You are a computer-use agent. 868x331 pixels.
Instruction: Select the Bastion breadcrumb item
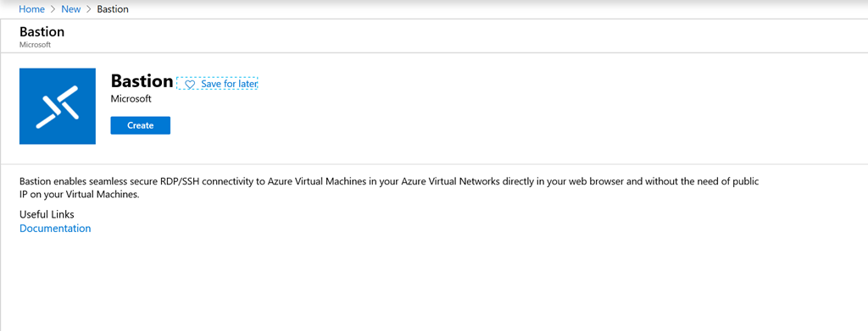click(113, 9)
